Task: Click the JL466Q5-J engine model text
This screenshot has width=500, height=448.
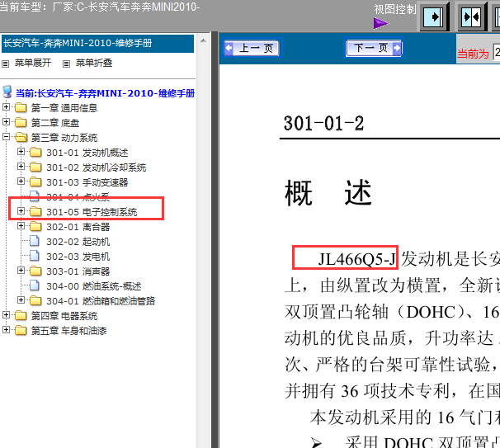Action: point(357,259)
